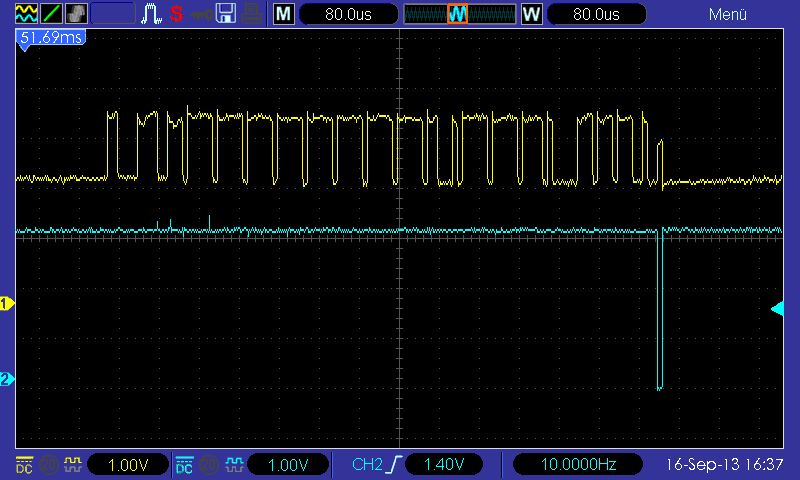Click the floppy disk save icon
The height and width of the screenshot is (480, 800).
pyautogui.click(x=226, y=14)
